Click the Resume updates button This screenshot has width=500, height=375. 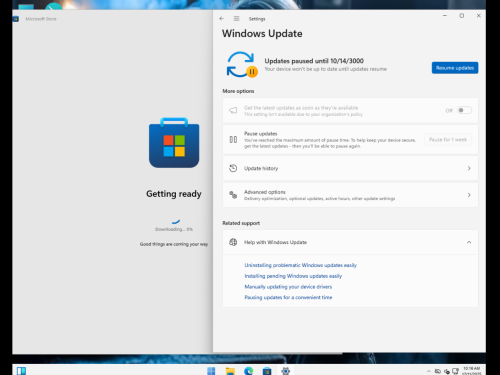(x=455, y=68)
